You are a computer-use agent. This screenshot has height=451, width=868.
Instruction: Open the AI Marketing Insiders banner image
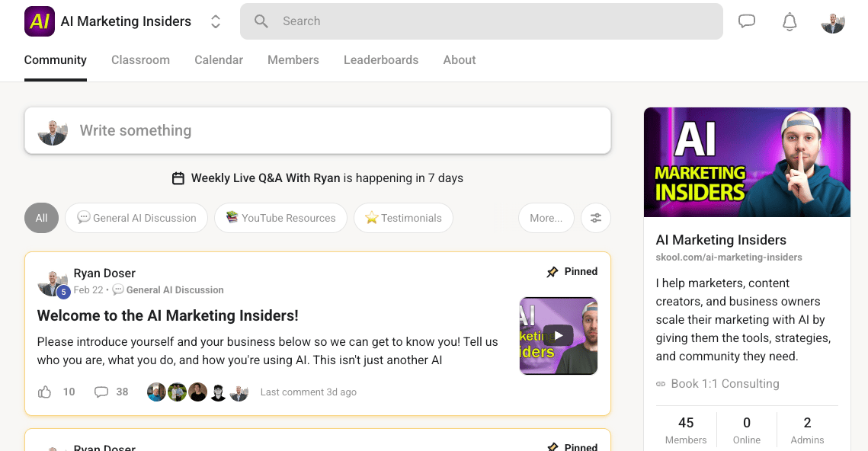pyautogui.click(x=748, y=162)
